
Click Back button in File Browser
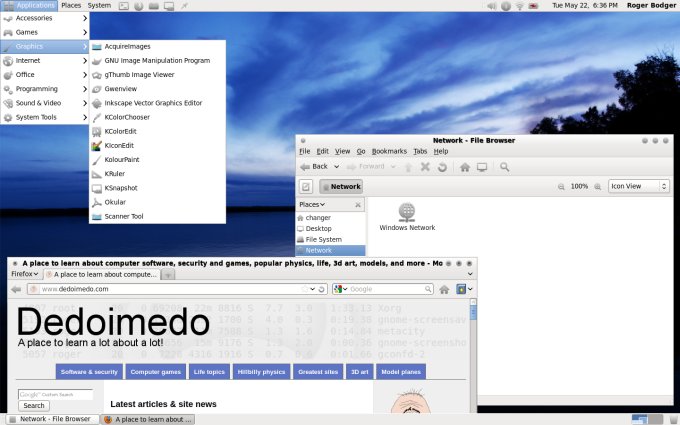(x=314, y=167)
